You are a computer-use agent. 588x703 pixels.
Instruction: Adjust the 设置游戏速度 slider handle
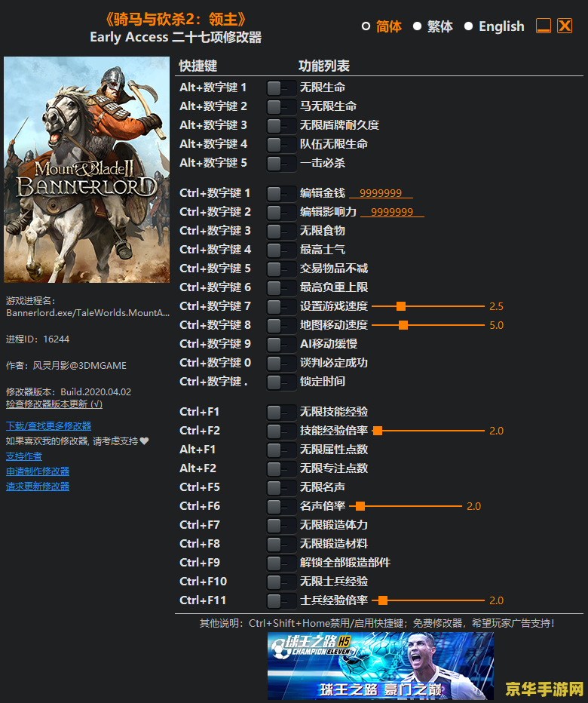[401, 306]
